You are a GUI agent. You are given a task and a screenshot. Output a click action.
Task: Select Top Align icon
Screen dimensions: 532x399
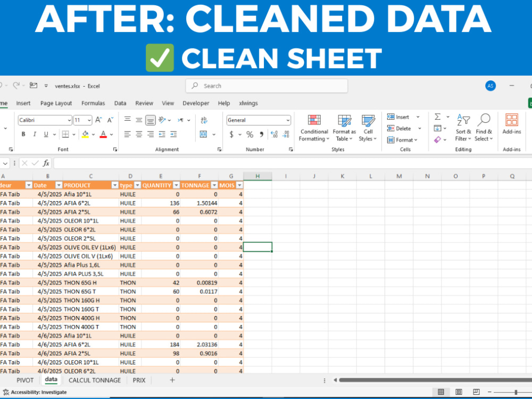pyautogui.click(x=128, y=120)
